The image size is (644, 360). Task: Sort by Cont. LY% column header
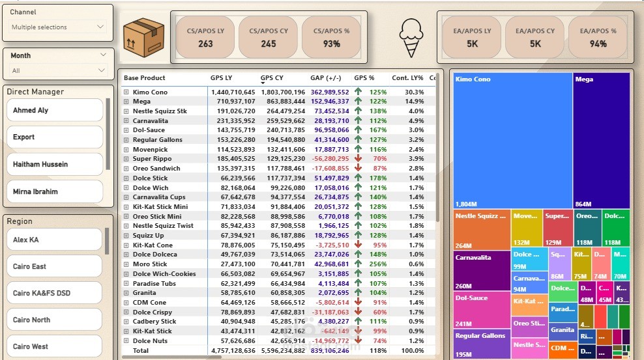[407, 78]
